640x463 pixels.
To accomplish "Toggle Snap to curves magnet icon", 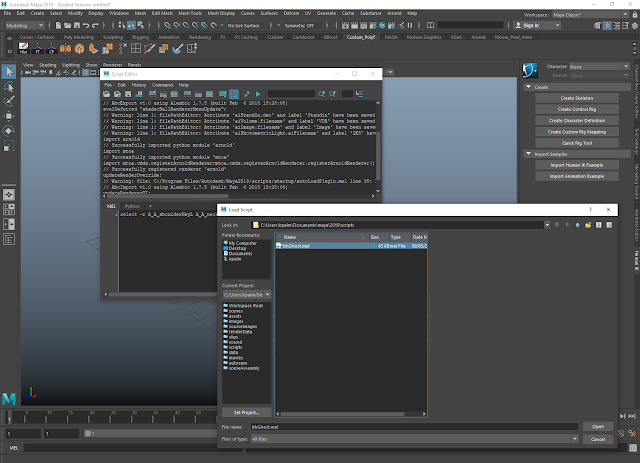I will point(177,25).
